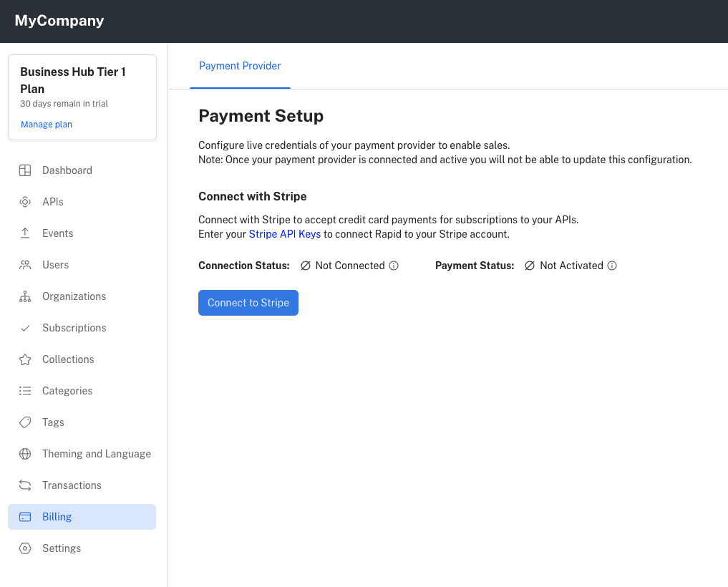
Task: Click the Connect to Stripe button
Action: pyautogui.click(x=248, y=303)
